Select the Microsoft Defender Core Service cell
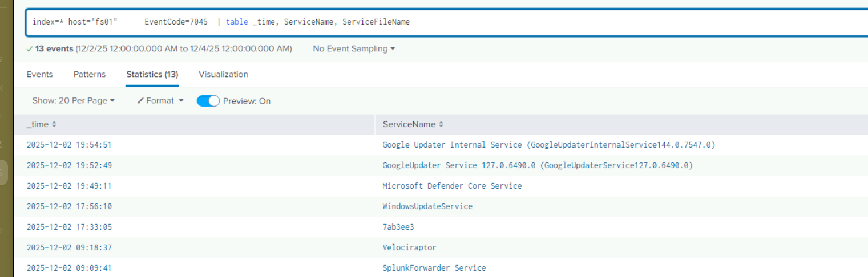Viewport: 868px width, 277px height. pyautogui.click(x=452, y=186)
